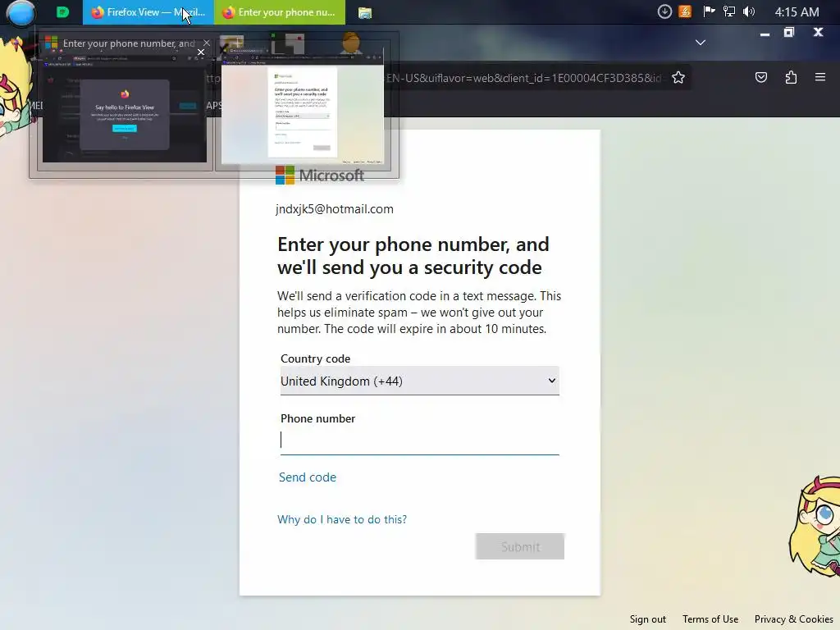The image size is (840, 630).
Task: Switch to Firefox View taskbar window
Action: [x=148, y=12]
